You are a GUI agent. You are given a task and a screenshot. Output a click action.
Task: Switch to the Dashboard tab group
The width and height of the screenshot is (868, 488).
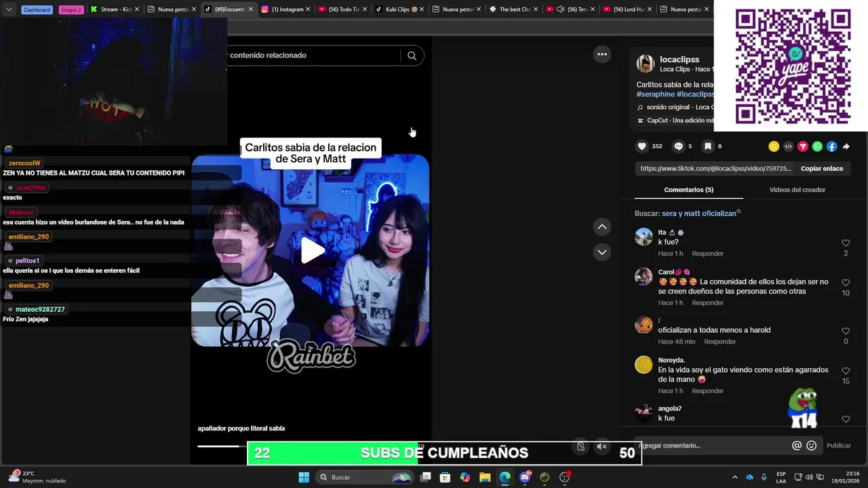coord(37,9)
